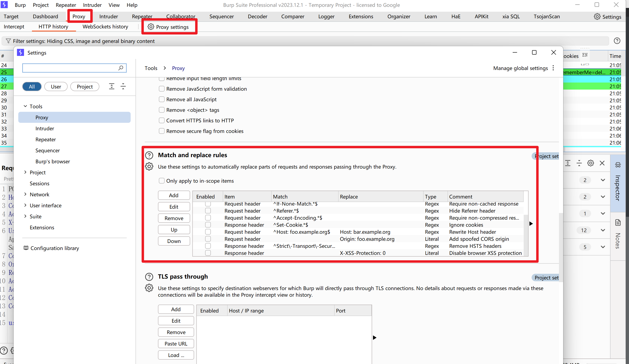Click the Burp logo icon in the title bar
This screenshot has width=629, height=364.
[4, 5]
